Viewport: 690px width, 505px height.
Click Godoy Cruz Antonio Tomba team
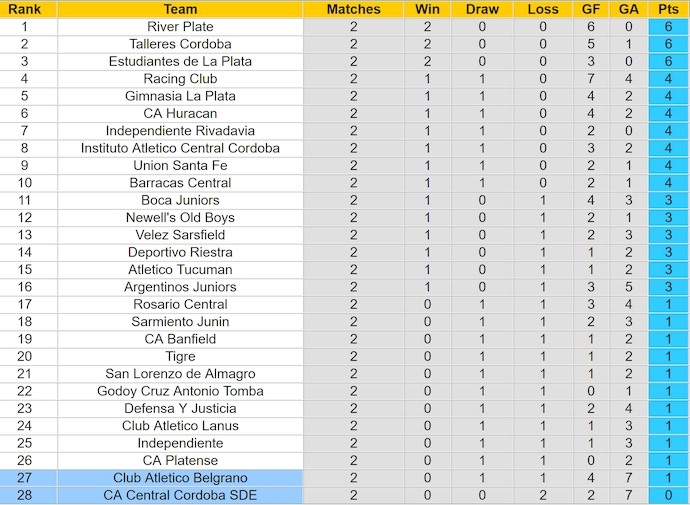coord(180,391)
